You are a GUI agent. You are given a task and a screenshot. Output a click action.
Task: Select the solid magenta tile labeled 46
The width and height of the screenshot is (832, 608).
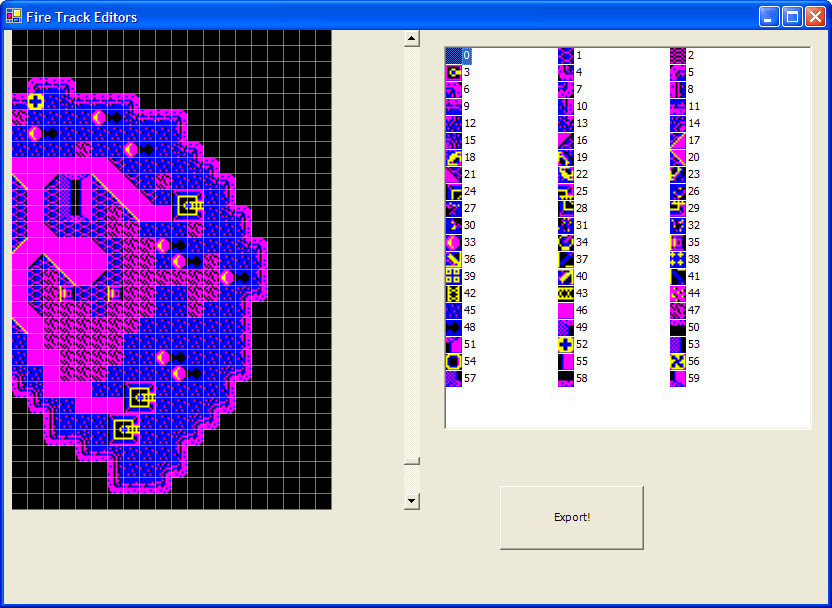tap(566, 310)
